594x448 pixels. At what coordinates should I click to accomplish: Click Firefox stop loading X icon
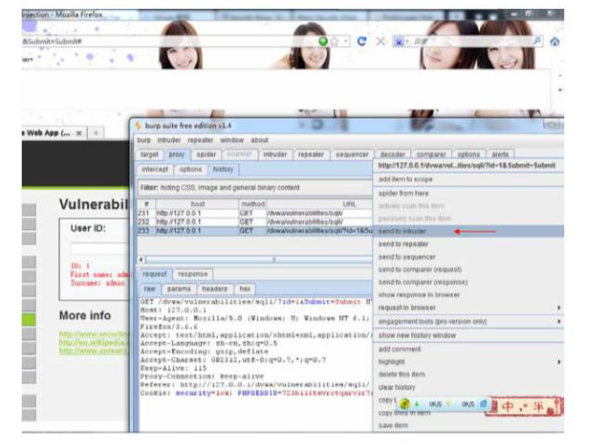click(380, 41)
